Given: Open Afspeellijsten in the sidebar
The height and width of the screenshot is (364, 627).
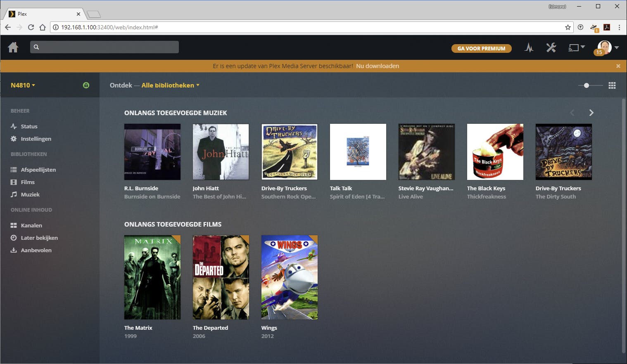Looking at the screenshot, I should pos(38,170).
